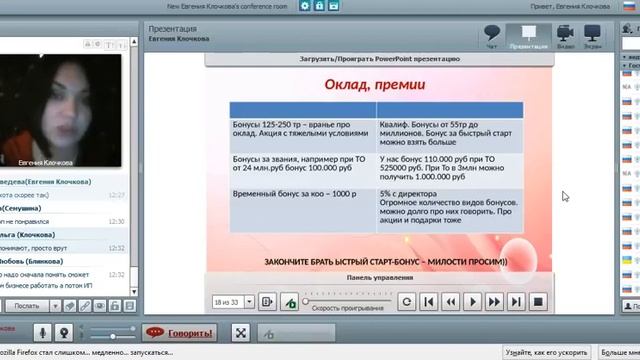Click the padlock icon in chat toolbar
The width and height of the screenshot is (640, 360).
point(115,306)
